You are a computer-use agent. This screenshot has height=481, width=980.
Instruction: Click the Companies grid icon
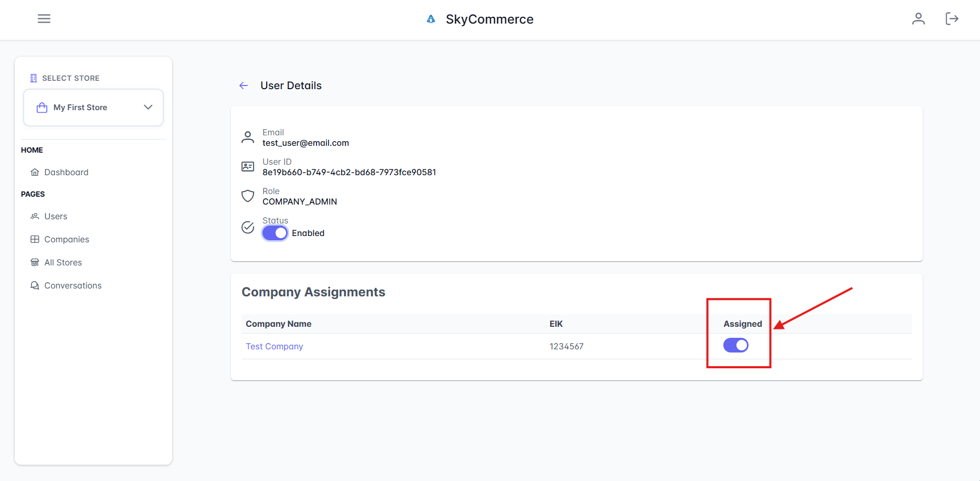click(35, 239)
